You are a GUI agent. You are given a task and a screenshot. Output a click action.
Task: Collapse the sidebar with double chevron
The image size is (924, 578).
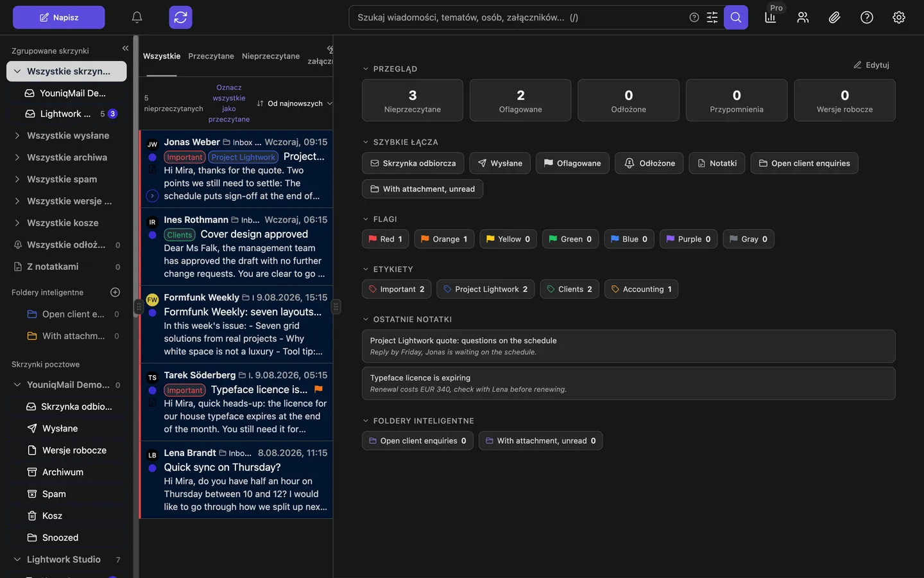[125, 48]
